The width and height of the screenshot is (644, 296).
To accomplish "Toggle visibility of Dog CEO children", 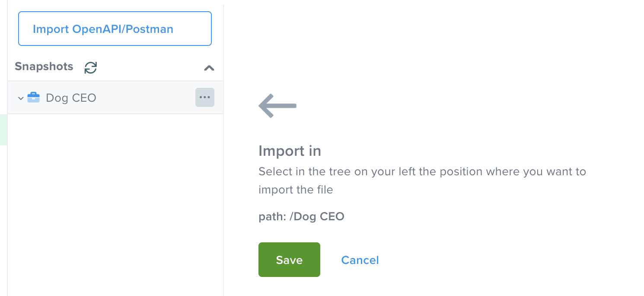I will pos(20,98).
